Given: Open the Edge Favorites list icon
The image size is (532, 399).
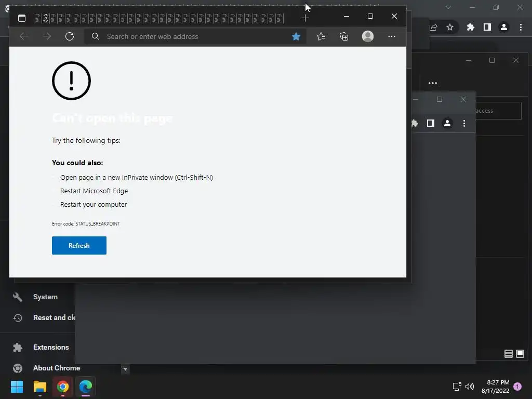Looking at the screenshot, I should coord(321,36).
